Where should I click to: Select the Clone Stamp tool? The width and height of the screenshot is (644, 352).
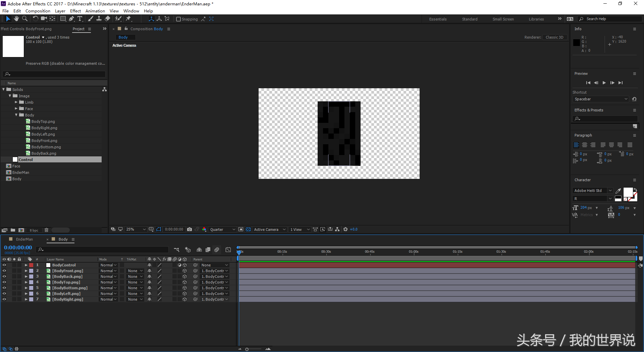pyautogui.click(x=99, y=19)
